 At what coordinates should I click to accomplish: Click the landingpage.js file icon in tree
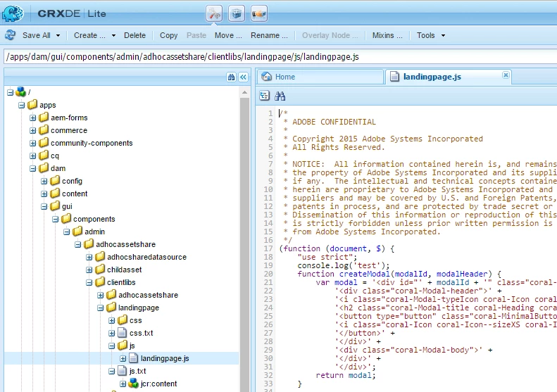[133, 358]
